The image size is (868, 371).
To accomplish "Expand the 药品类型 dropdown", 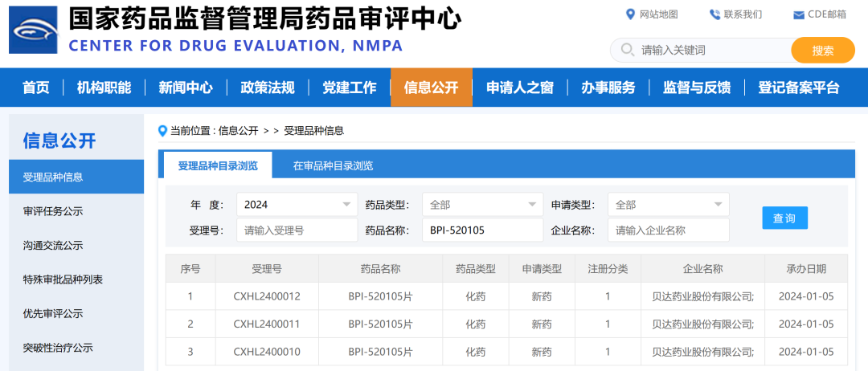I will (x=482, y=205).
